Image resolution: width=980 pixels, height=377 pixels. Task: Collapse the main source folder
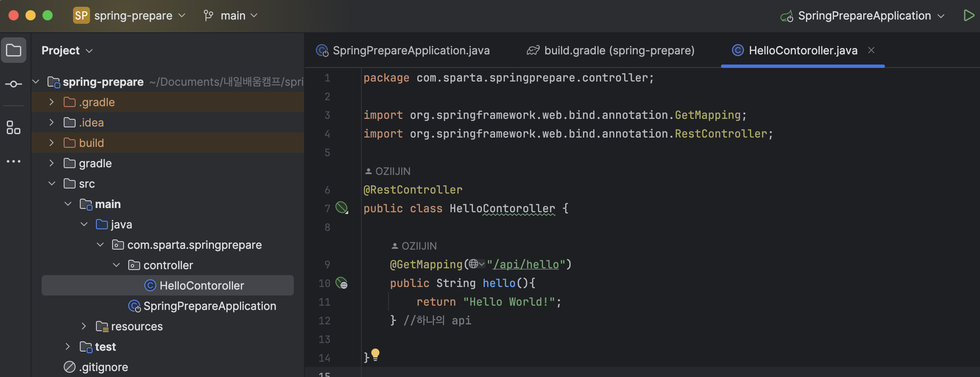coord(68,204)
